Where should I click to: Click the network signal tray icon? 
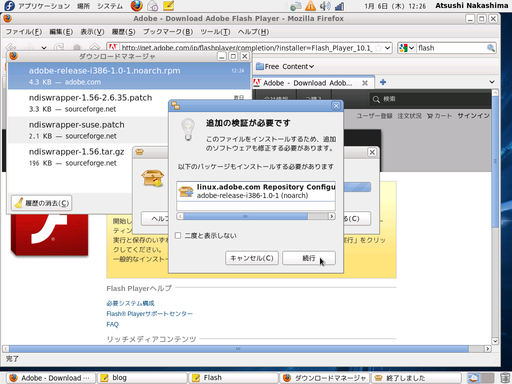(x=339, y=6)
